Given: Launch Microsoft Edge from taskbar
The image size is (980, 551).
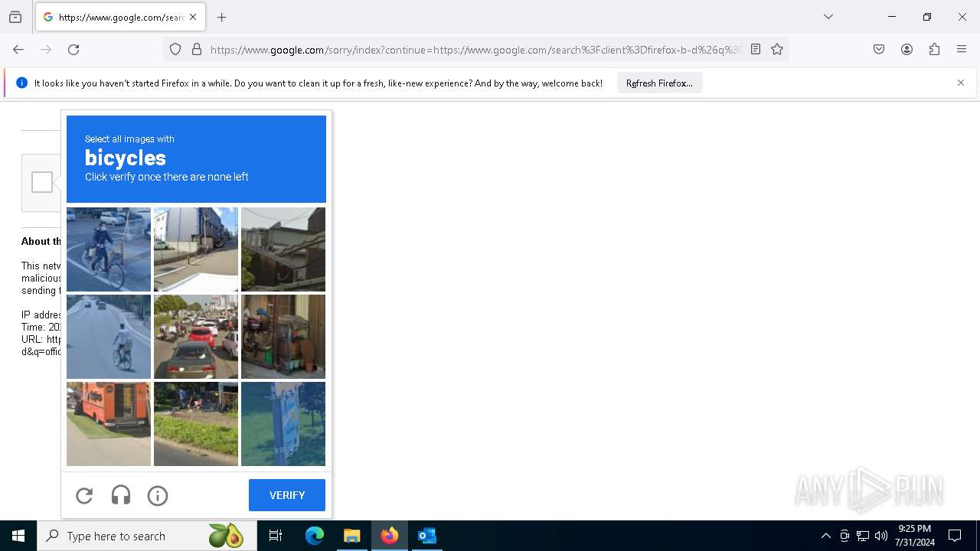Looking at the screenshot, I should [315, 536].
